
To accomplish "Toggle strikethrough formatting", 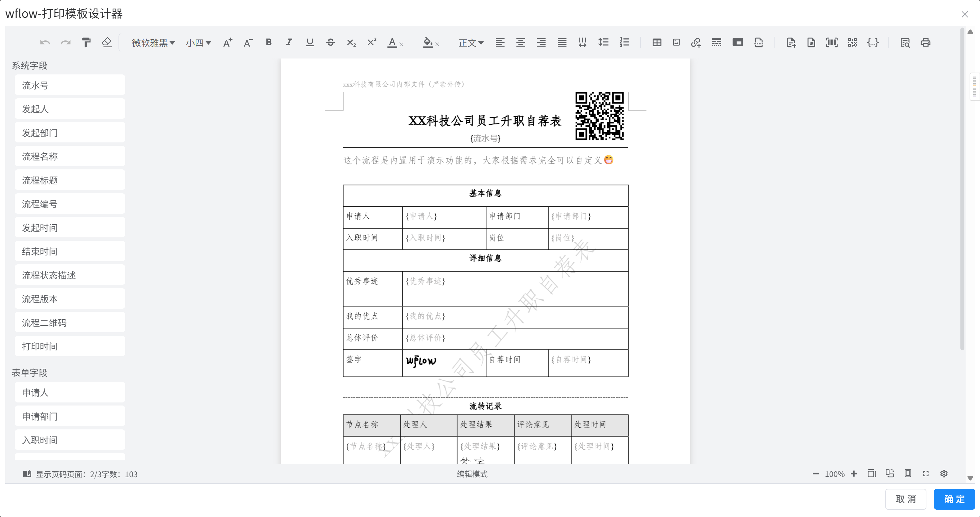I will 330,42.
